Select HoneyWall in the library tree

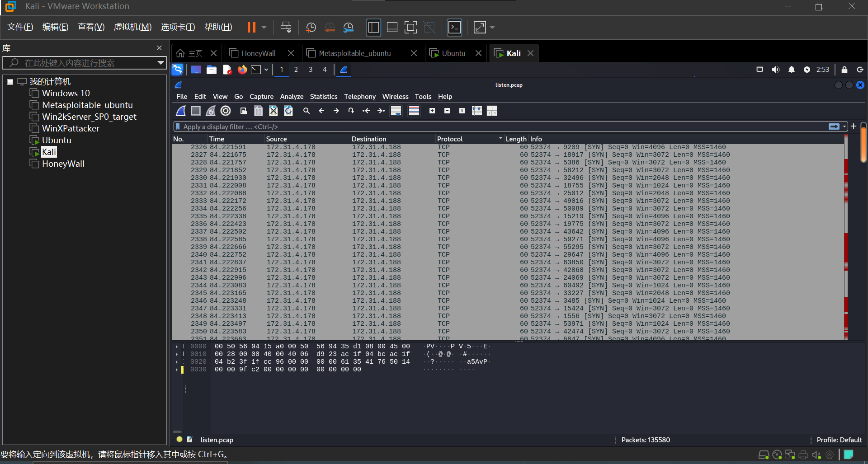tap(63, 164)
